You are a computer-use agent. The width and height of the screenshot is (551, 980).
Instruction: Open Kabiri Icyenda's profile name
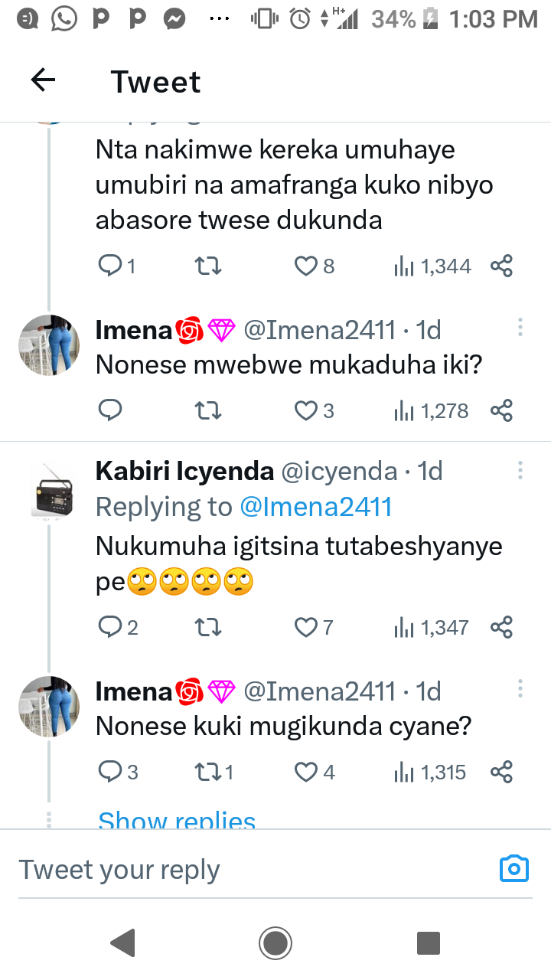184,471
